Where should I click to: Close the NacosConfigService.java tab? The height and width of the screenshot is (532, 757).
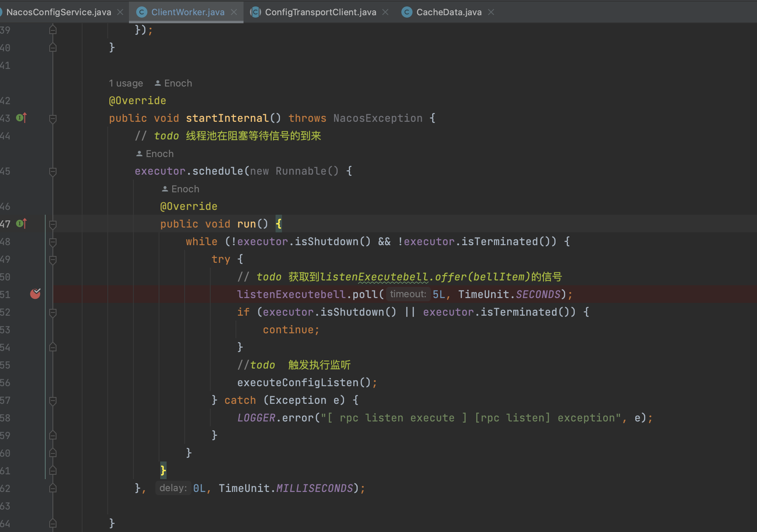120,12
